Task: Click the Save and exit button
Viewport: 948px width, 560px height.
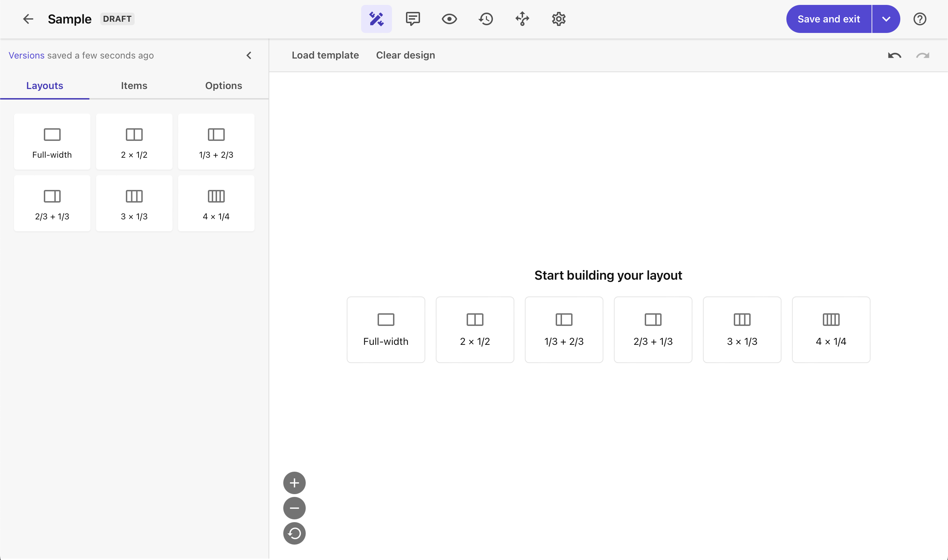Action: pyautogui.click(x=829, y=19)
